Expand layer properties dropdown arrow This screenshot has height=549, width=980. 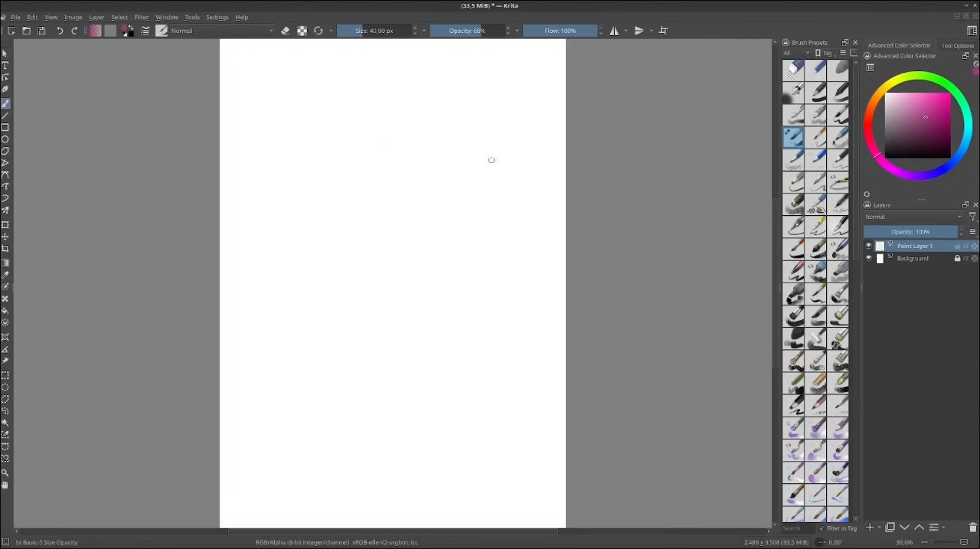pos(943,527)
